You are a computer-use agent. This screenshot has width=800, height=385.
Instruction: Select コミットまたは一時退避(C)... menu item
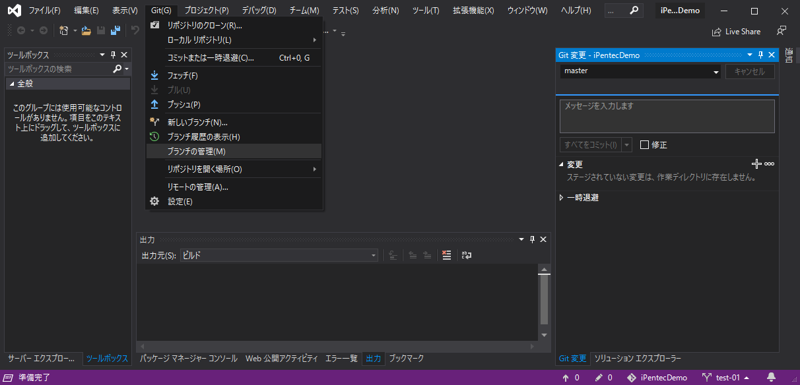click(234, 58)
